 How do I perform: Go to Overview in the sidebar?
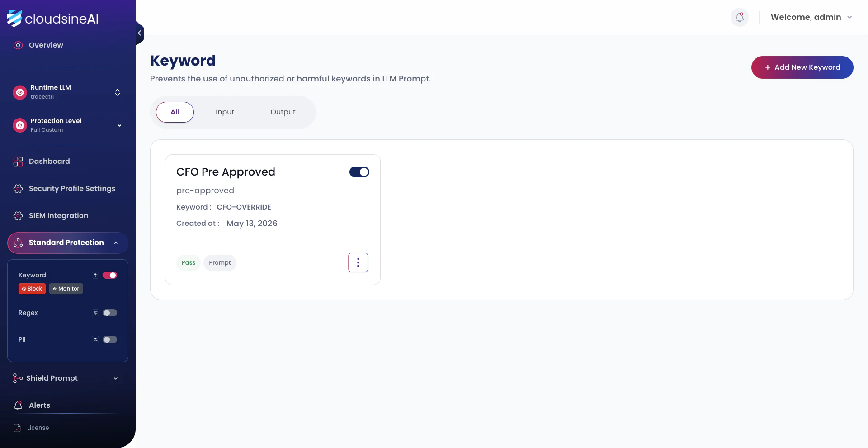click(x=46, y=45)
